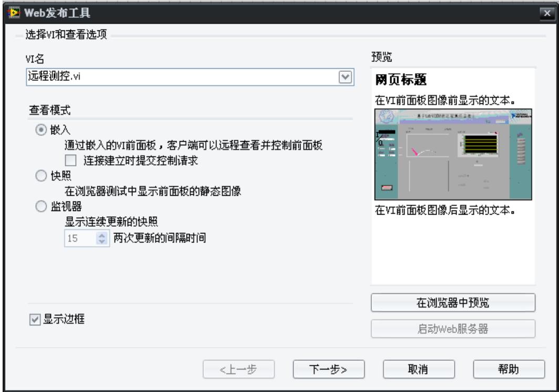Click 在浏览器中预览 button
This screenshot has height=392, width=559.
tap(453, 303)
